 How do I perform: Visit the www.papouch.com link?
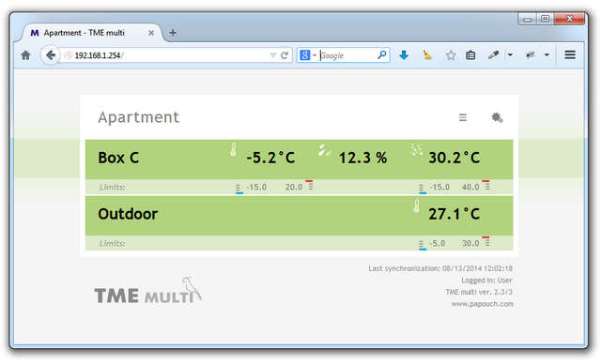click(482, 304)
